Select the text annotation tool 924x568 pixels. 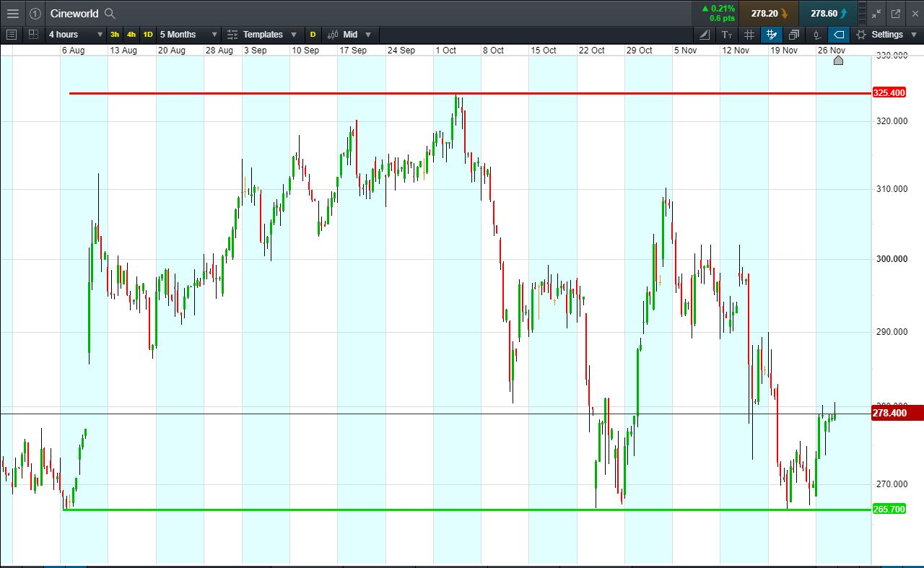click(727, 34)
